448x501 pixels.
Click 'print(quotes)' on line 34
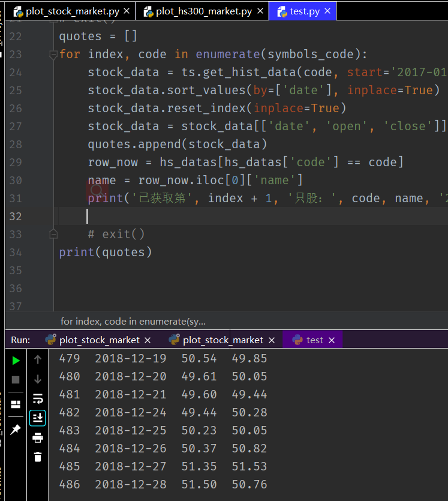[x=106, y=252]
